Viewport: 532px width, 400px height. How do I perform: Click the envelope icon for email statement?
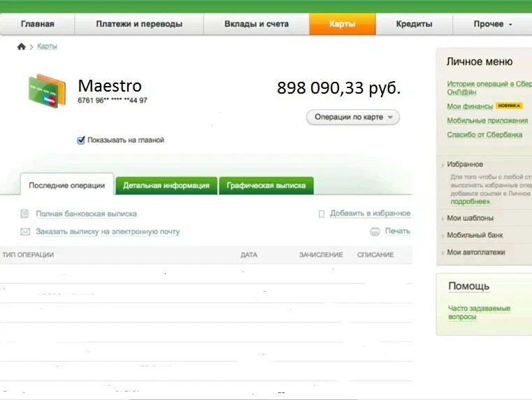(x=25, y=231)
